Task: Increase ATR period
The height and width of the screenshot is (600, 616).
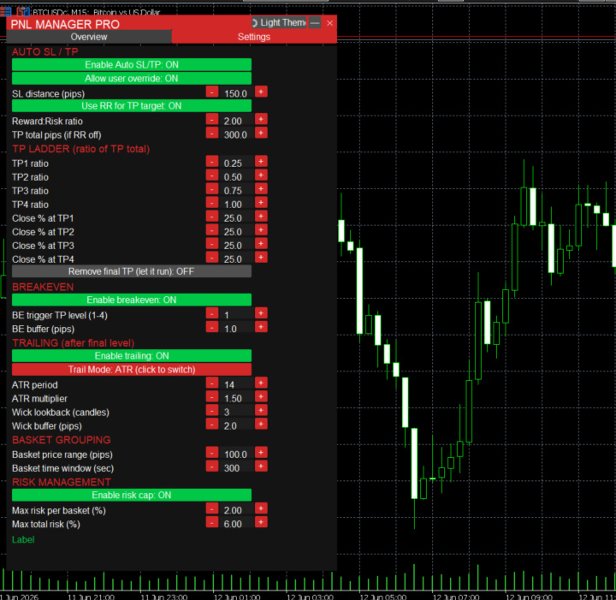Action: coord(261,383)
